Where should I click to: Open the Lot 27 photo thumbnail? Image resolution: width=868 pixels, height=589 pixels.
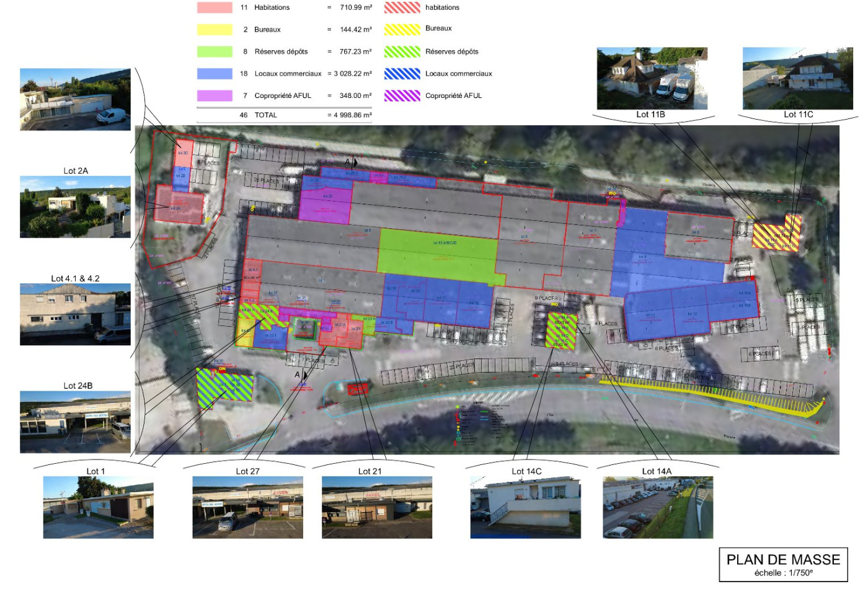pos(247,507)
